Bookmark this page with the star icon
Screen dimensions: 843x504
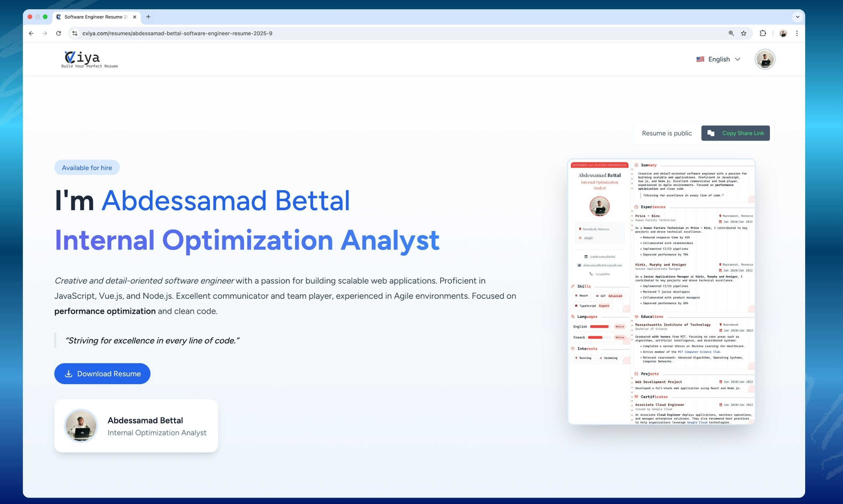[x=744, y=33]
